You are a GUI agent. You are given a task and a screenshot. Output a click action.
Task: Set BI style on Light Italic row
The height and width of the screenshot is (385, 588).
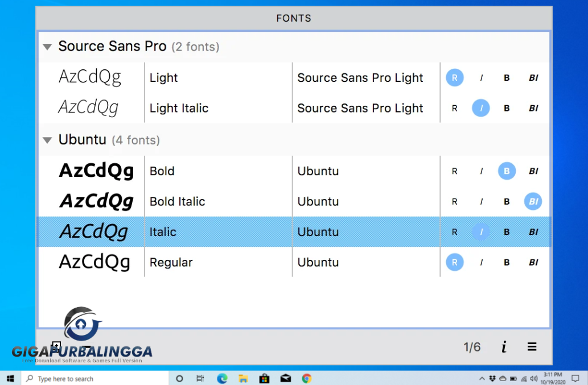[533, 108]
